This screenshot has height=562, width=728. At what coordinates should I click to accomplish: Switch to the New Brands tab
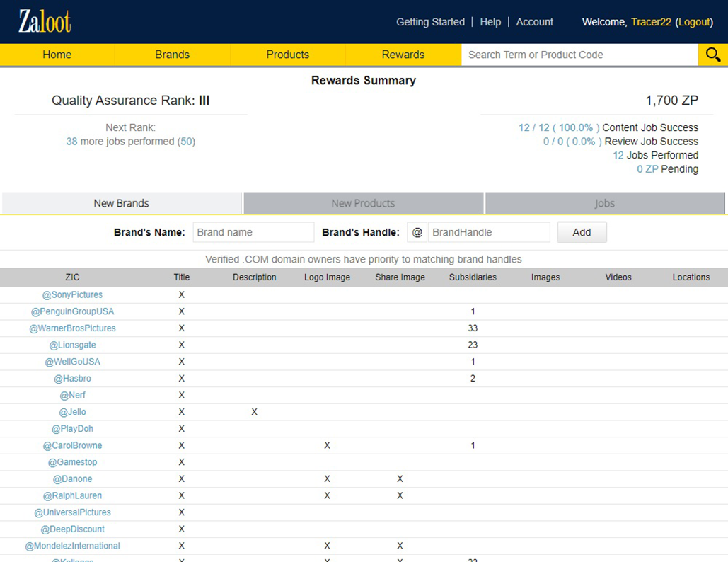click(121, 203)
